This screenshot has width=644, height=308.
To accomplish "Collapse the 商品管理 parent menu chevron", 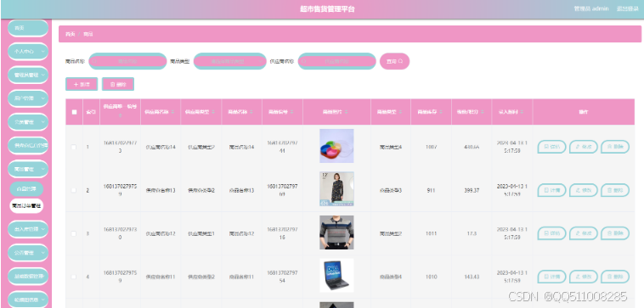I will coord(42,169).
